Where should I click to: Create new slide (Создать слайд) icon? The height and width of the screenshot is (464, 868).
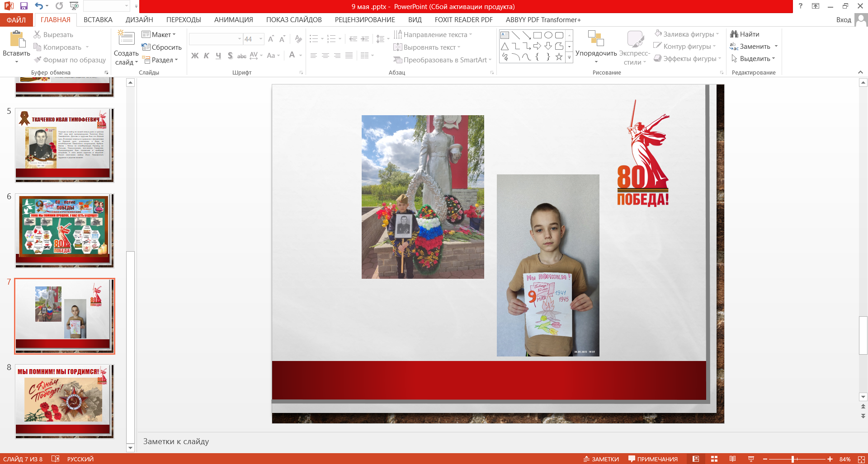click(x=126, y=38)
